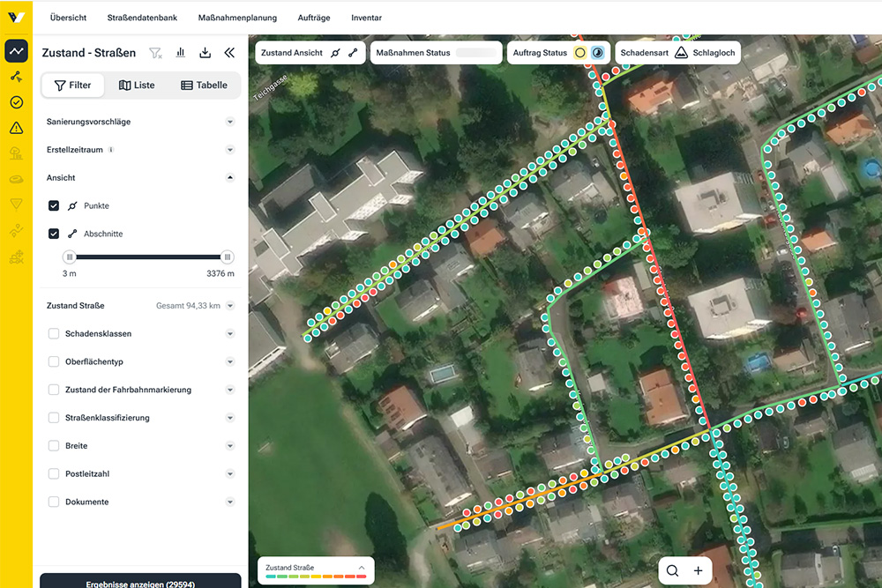
Task: Expand the Sanierungsvorschläge section
Action: coord(230,122)
